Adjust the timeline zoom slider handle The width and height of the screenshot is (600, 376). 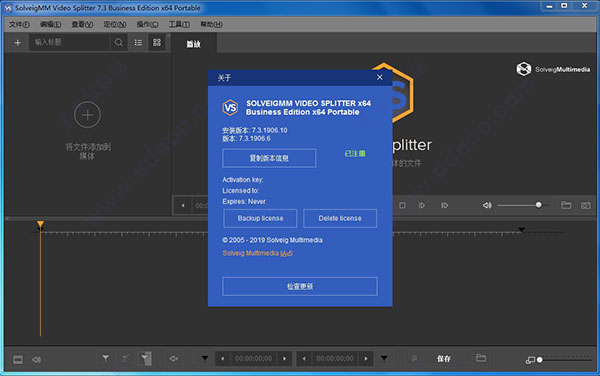(x=540, y=360)
